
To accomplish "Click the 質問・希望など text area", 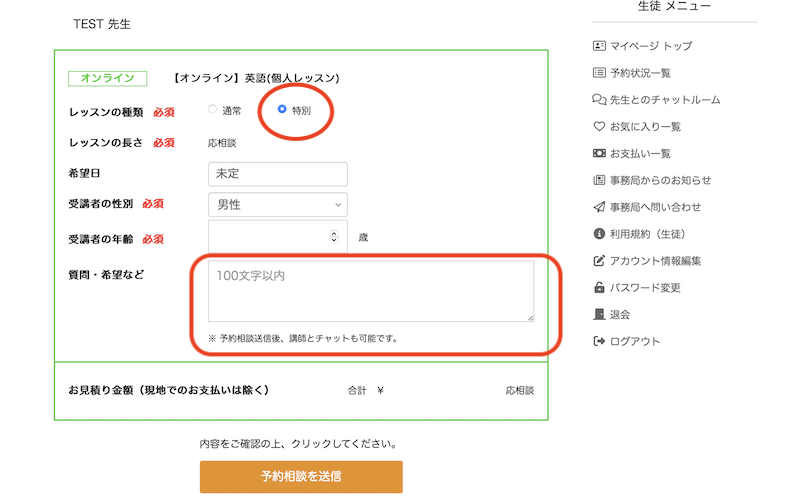I will (370, 291).
